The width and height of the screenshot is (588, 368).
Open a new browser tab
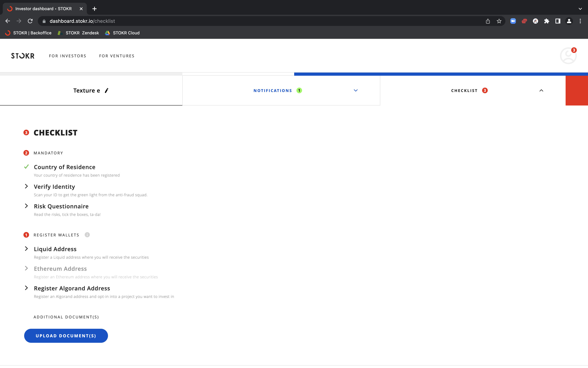click(x=94, y=9)
